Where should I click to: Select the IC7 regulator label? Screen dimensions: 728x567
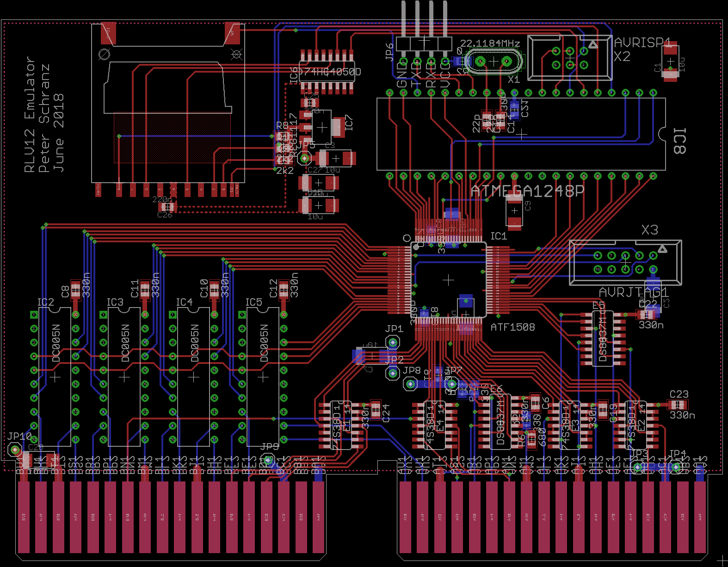click(x=349, y=123)
